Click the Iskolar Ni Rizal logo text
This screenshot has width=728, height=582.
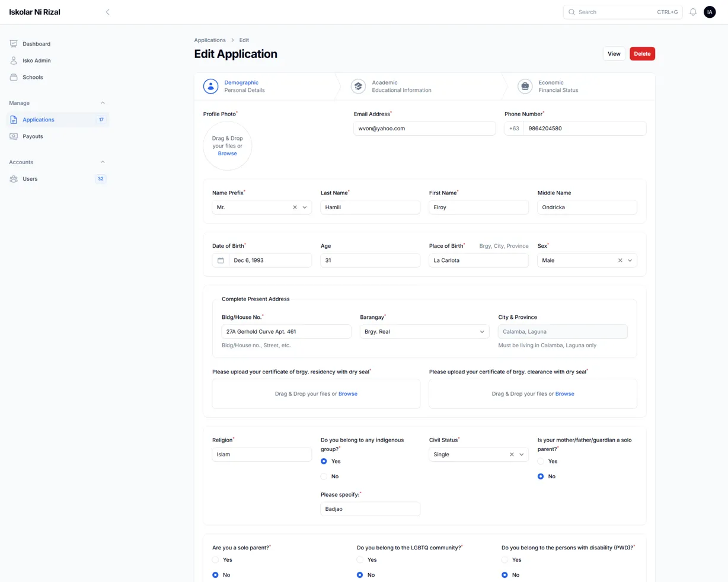(x=34, y=12)
